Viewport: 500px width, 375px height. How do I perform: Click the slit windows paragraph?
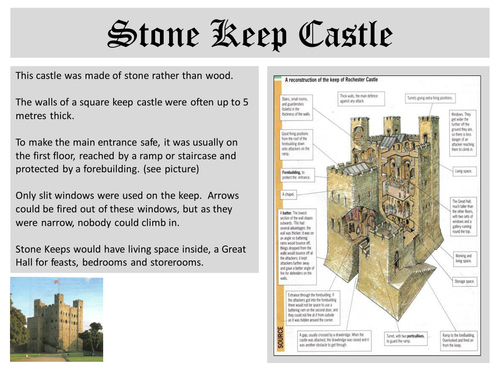click(x=127, y=209)
